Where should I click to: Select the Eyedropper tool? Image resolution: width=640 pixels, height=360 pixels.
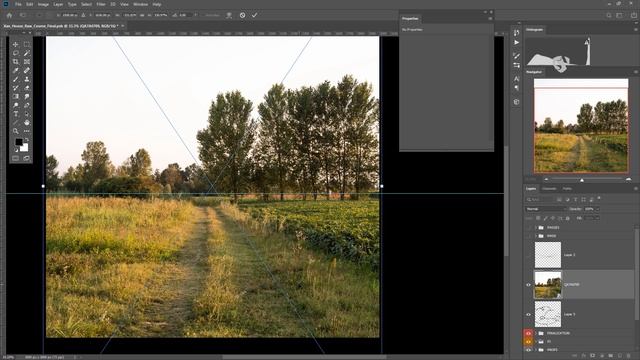[x=16, y=70]
